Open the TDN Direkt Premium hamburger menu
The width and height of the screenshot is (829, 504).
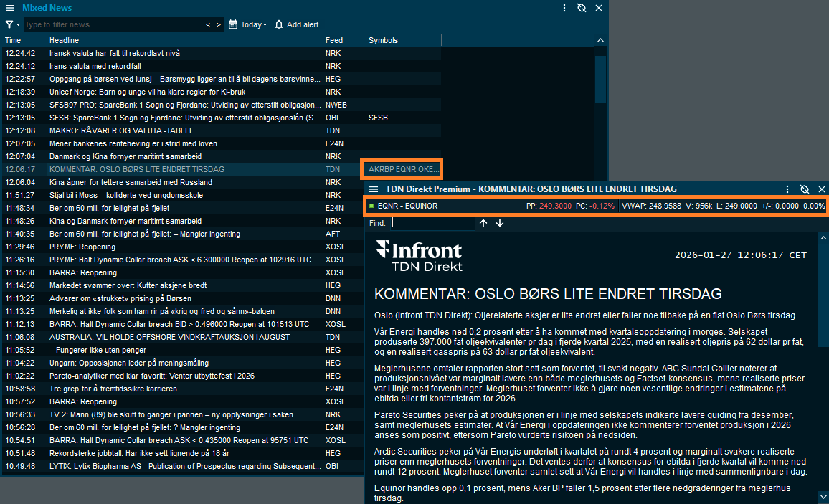click(374, 189)
